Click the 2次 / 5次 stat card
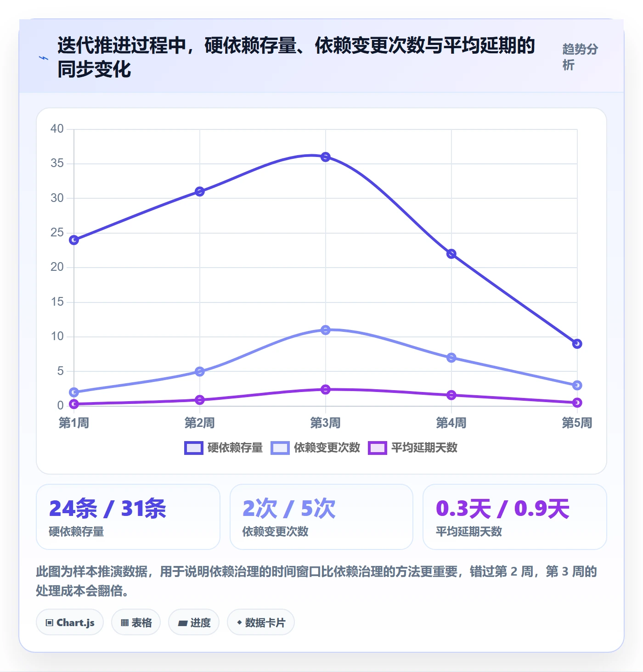The image size is (643, 672). (321, 517)
